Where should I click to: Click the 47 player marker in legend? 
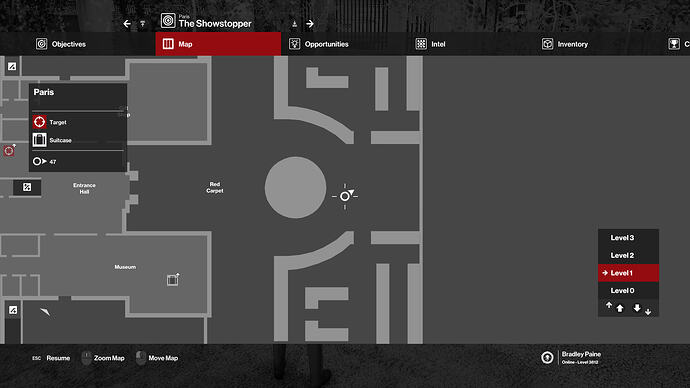click(x=40, y=161)
